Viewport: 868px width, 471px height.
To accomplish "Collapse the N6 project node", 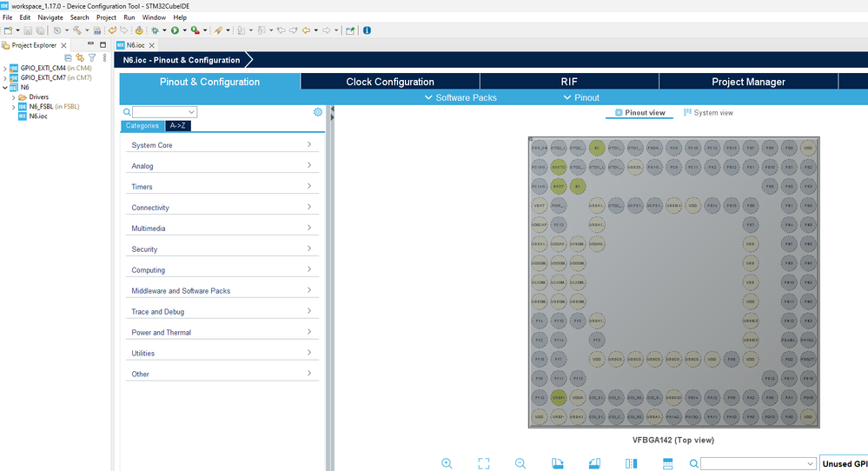I will click(5, 88).
